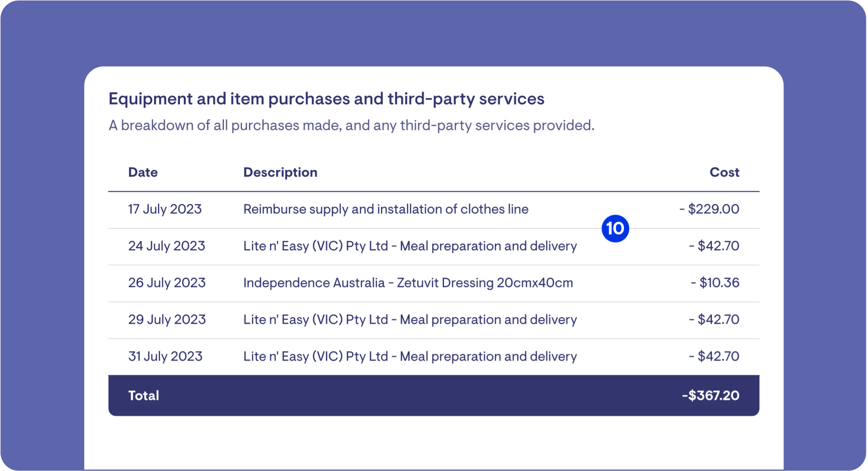Select the 29 July 2023 date cell

click(167, 319)
